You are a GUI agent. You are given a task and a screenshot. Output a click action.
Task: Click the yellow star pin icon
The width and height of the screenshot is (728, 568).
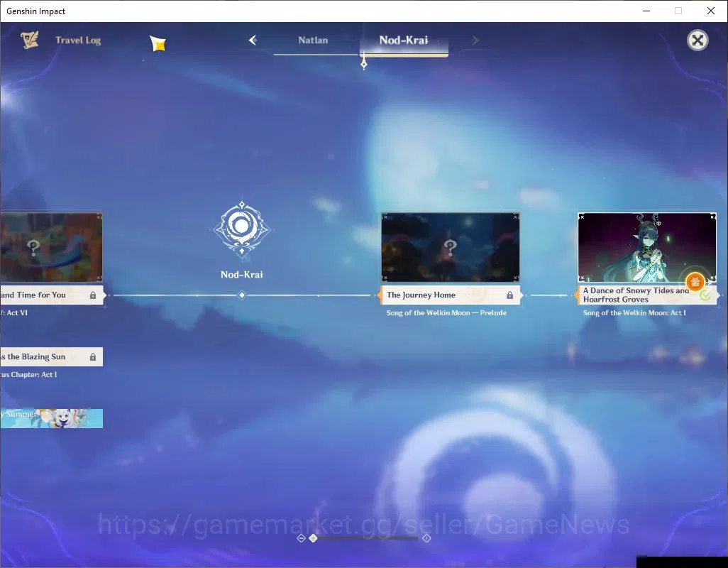158,43
